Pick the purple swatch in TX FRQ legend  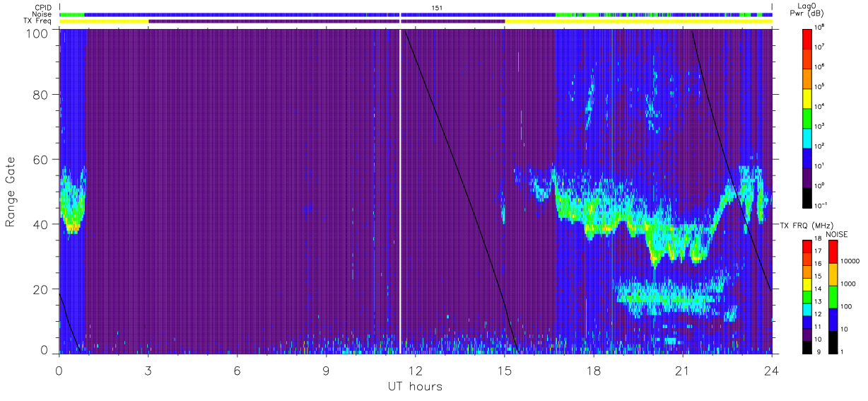[x=807, y=335]
